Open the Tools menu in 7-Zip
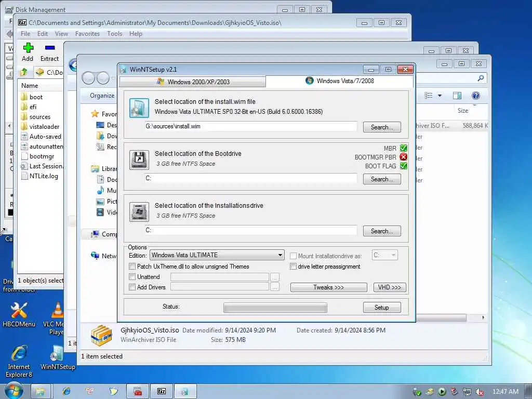The image size is (532, 399). (x=115, y=34)
